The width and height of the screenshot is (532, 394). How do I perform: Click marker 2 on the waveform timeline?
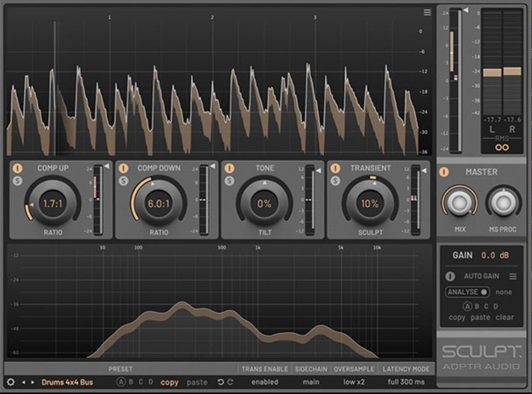212,18
